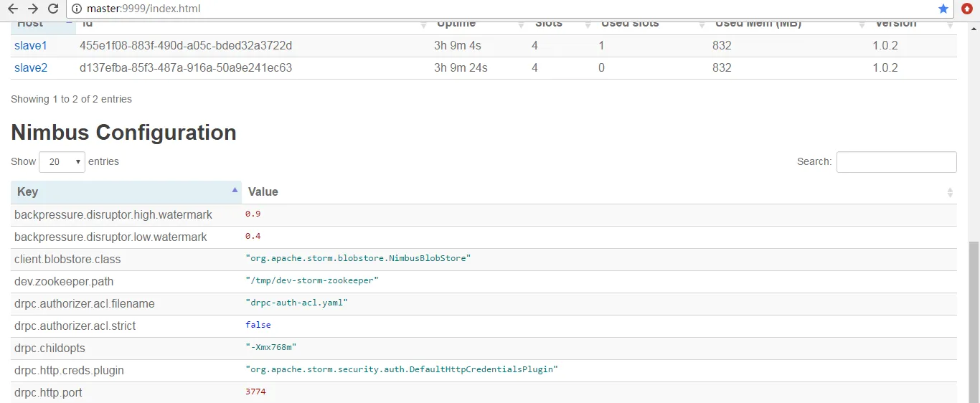View site information icon in address bar
The height and width of the screenshot is (403, 980).
77,9
